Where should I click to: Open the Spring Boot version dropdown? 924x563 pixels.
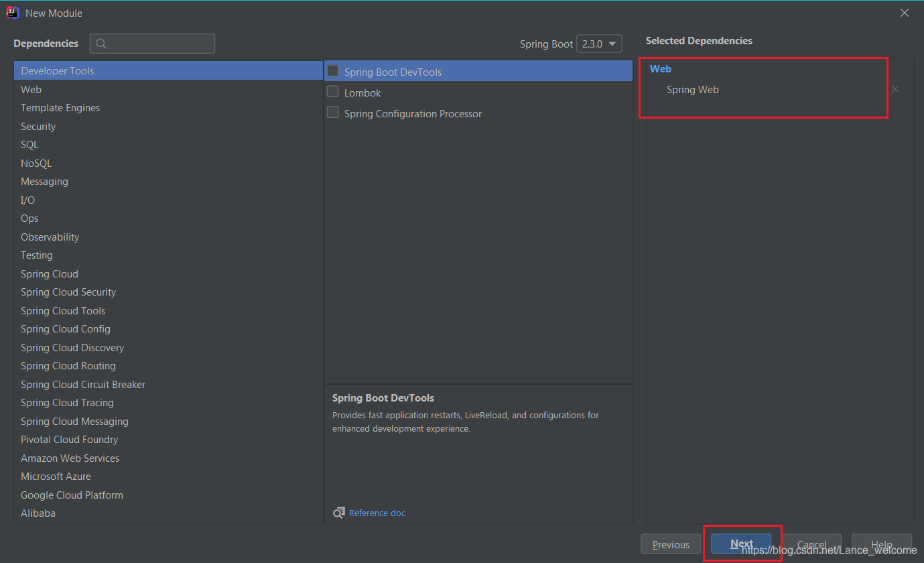pos(599,44)
